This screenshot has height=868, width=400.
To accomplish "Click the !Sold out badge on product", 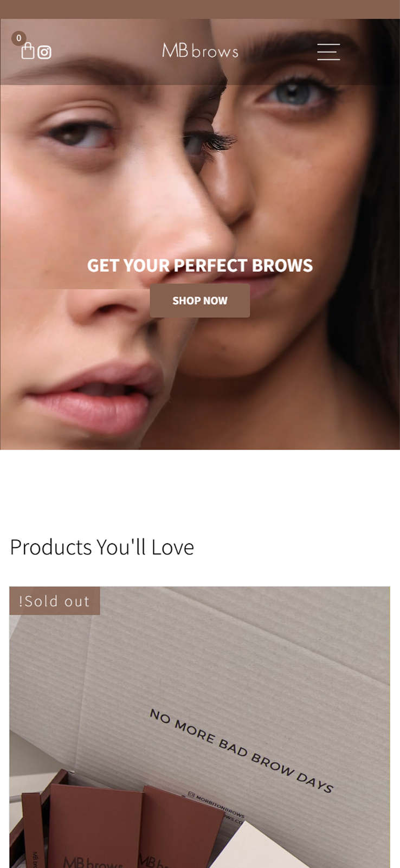I will [x=55, y=601].
